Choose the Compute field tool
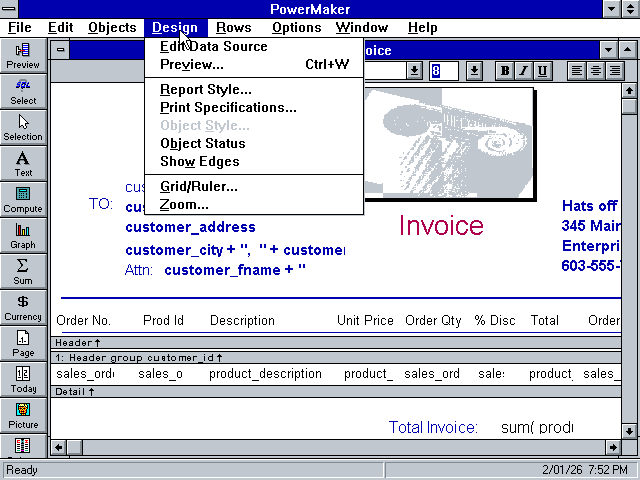Screen dimensions: 640x480 click(23, 199)
